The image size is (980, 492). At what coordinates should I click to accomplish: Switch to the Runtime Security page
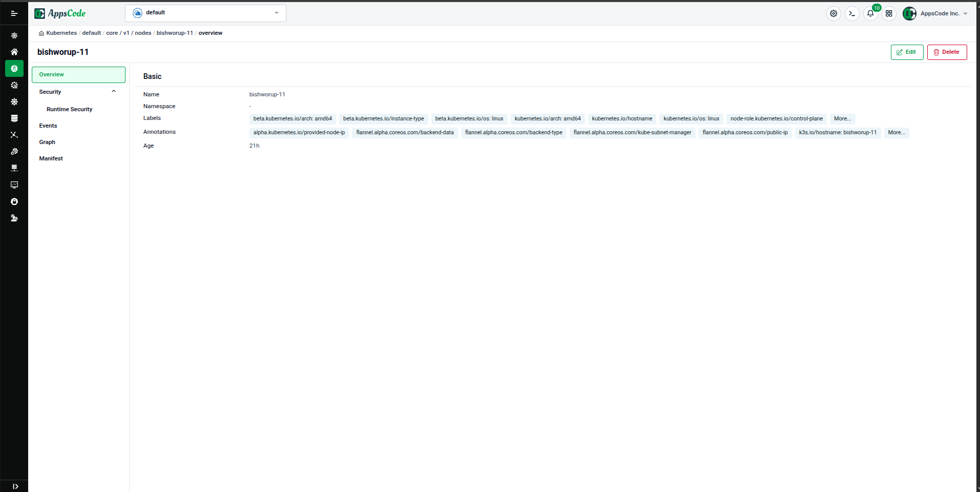[69, 109]
